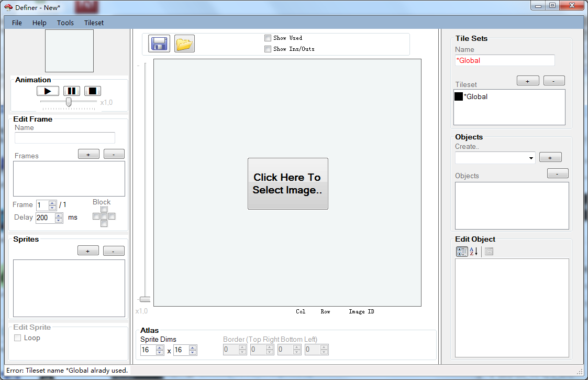Click the categorized view icon in Edit Object
The image size is (588, 380).
462,252
